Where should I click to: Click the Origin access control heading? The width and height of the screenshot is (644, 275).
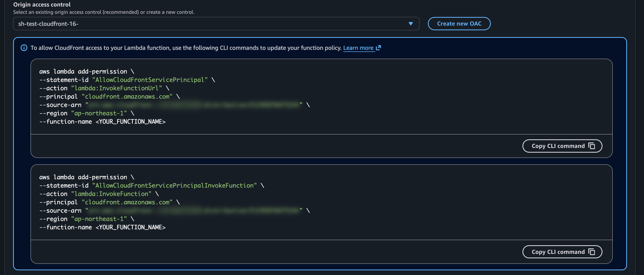pyautogui.click(x=42, y=4)
